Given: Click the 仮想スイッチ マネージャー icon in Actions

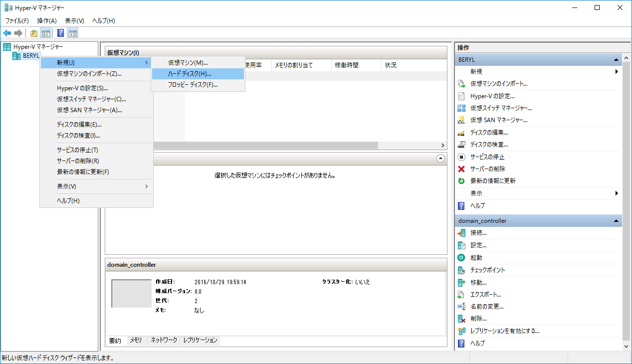Looking at the screenshot, I should tap(461, 108).
